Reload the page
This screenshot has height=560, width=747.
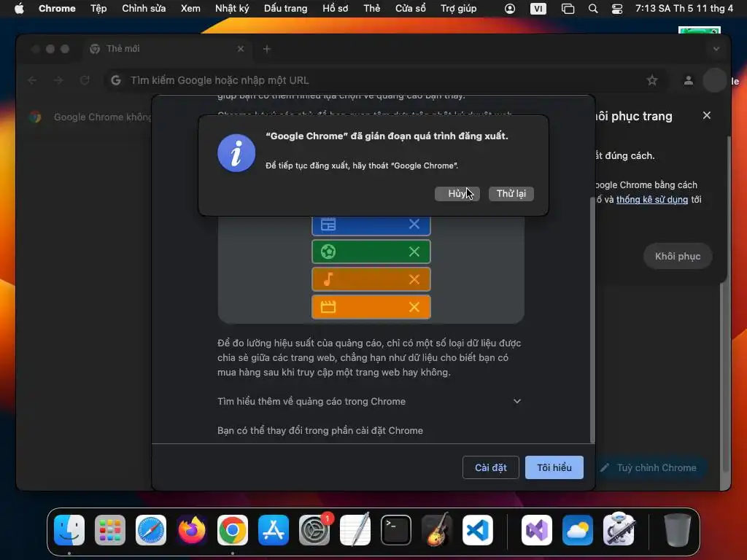[x=85, y=80]
